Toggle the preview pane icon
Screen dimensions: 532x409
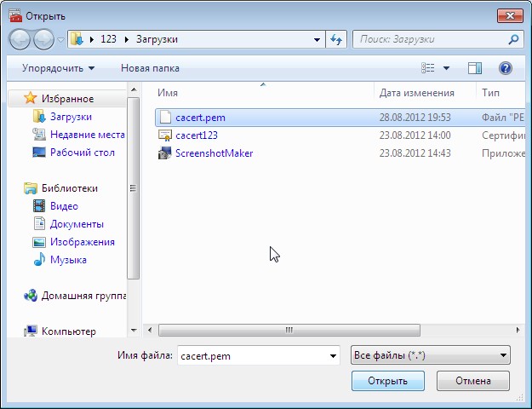pyautogui.click(x=475, y=68)
